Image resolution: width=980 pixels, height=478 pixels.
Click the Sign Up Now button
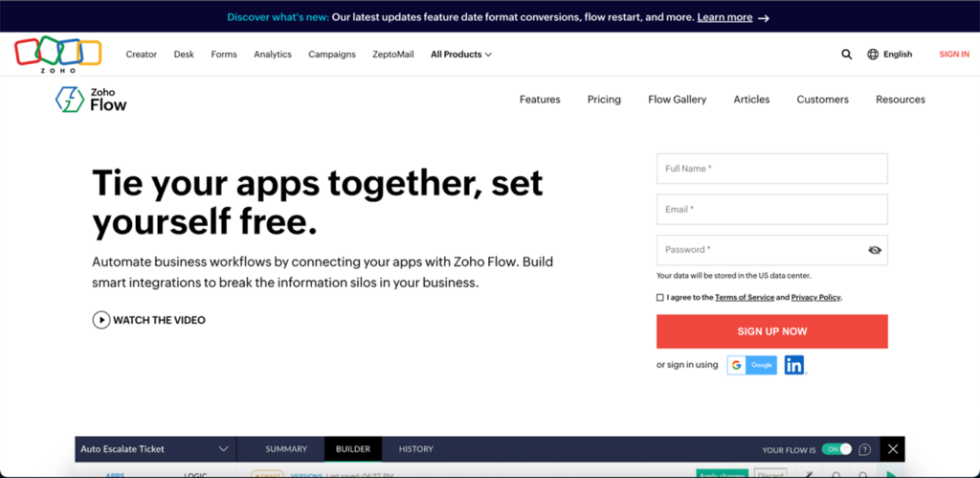772,331
